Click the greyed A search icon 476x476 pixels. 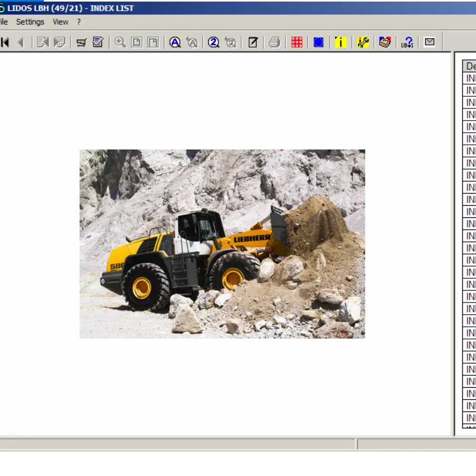(x=192, y=42)
